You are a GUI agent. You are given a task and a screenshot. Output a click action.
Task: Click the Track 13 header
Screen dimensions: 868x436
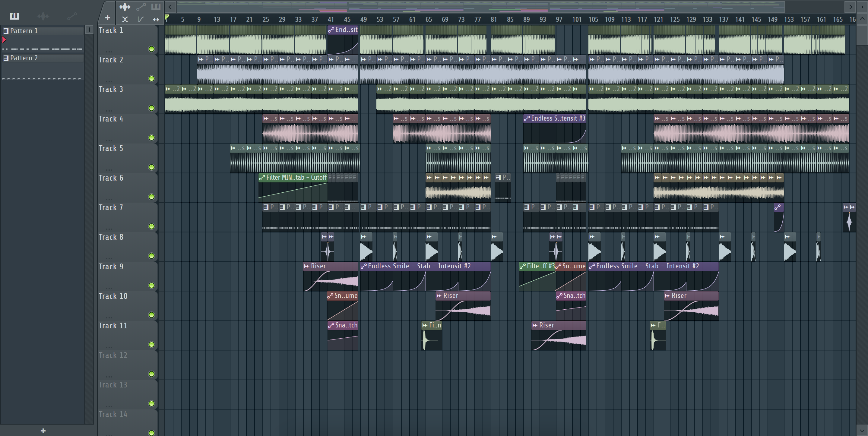click(127, 394)
